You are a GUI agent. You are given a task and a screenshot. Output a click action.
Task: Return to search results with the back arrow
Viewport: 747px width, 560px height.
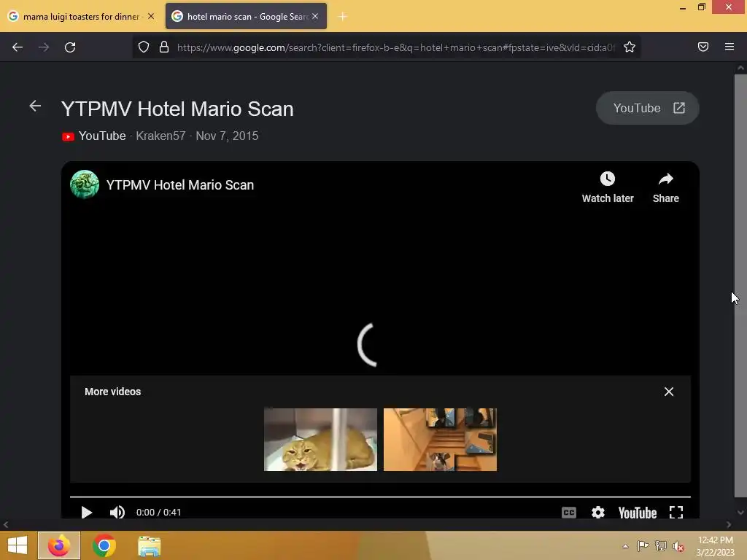[x=35, y=106]
